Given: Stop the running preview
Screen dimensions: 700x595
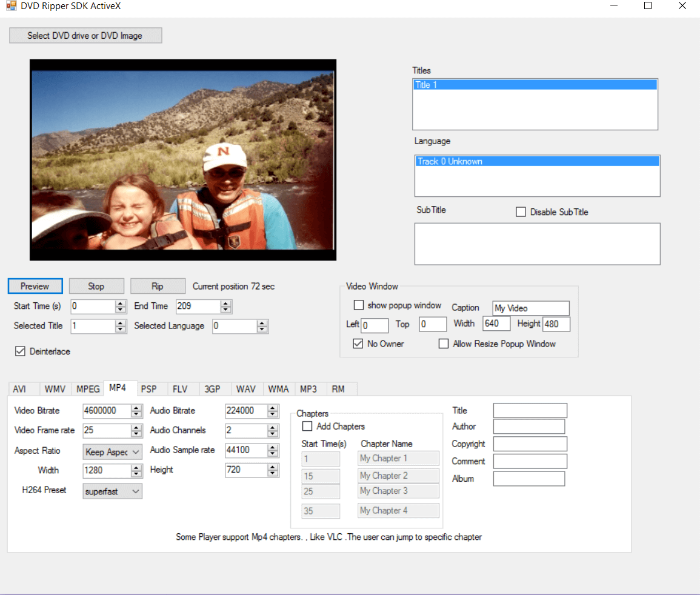Looking at the screenshot, I should pos(96,285).
